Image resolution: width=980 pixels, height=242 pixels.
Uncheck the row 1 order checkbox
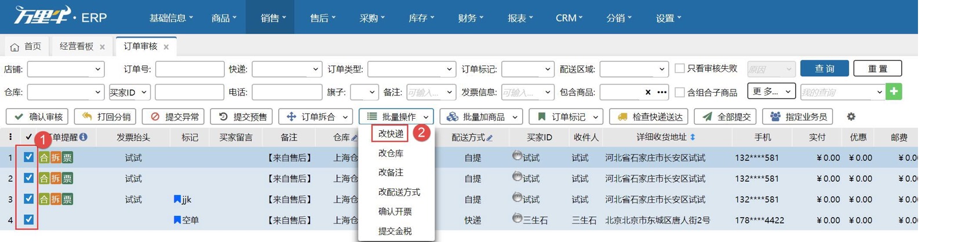[28, 157]
